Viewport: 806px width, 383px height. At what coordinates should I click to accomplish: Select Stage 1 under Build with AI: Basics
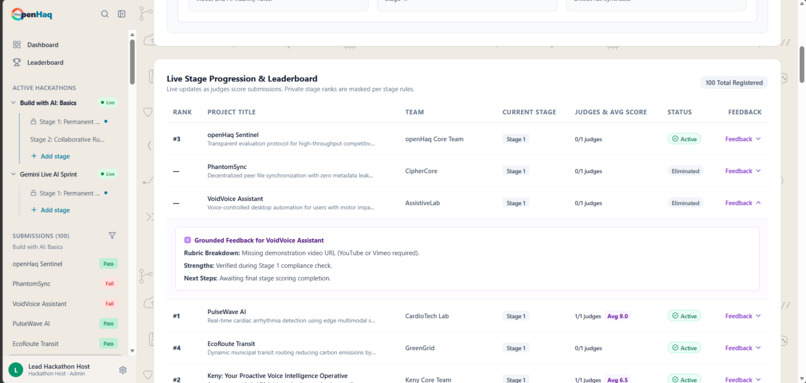(x=69, y=122)
